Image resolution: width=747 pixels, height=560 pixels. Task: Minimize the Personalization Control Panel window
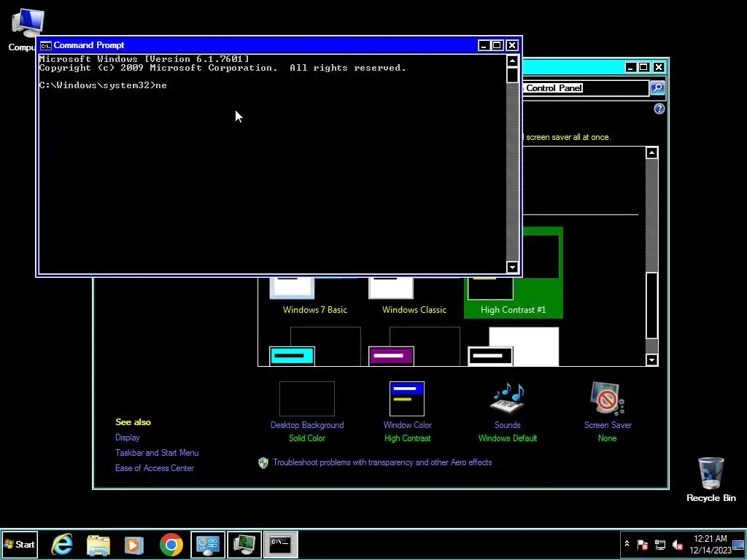pos(631,67)
